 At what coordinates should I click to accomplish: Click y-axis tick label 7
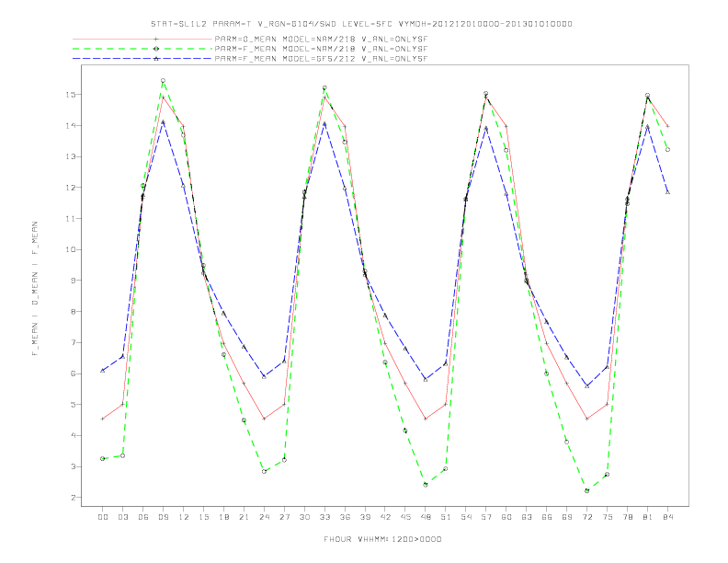click(x=74, y=342)
